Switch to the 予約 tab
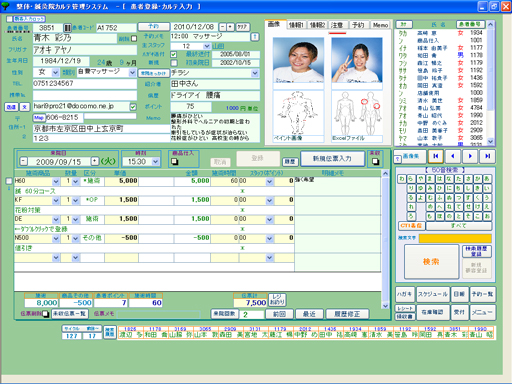Viewport: 512px width, 384px height. (x=358, y=25)
